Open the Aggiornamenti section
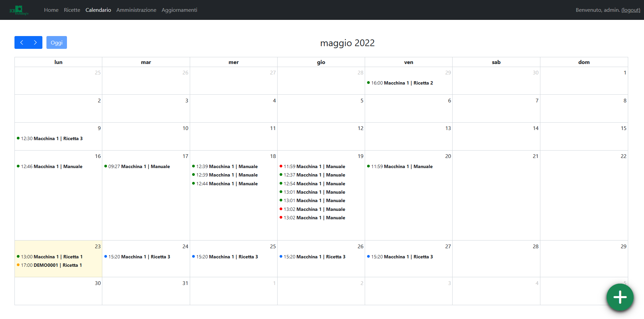 (179, 10)
